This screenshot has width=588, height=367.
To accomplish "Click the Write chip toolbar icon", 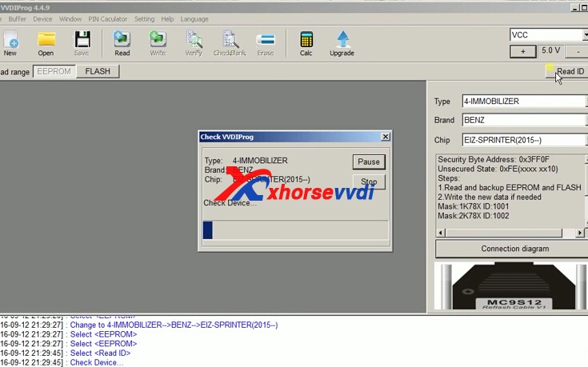I will coord(158,42).
